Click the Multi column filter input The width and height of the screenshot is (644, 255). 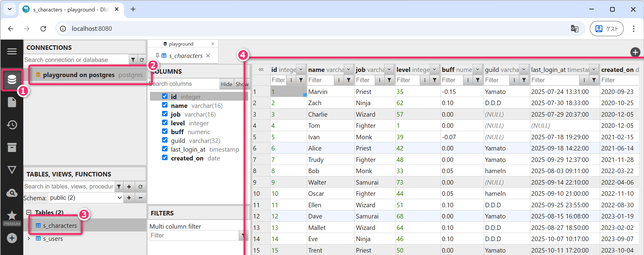[x=194, y=235]
